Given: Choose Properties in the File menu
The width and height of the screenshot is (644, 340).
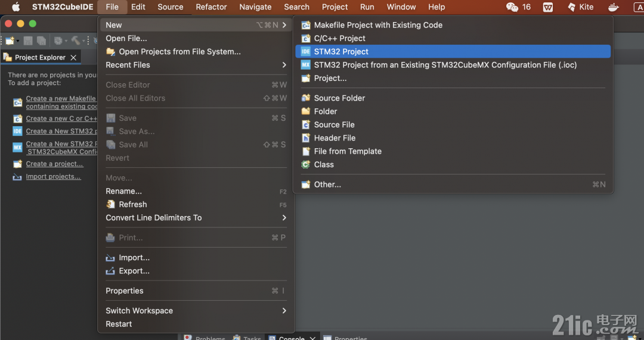Looking at the screenshot, I should (x=196, y=291).
